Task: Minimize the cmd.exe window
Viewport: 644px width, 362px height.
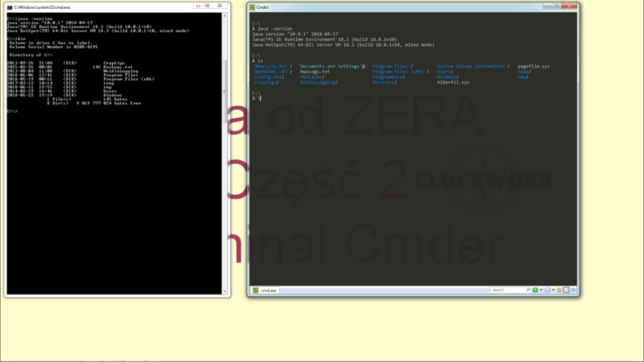Action: click(198, 6)
